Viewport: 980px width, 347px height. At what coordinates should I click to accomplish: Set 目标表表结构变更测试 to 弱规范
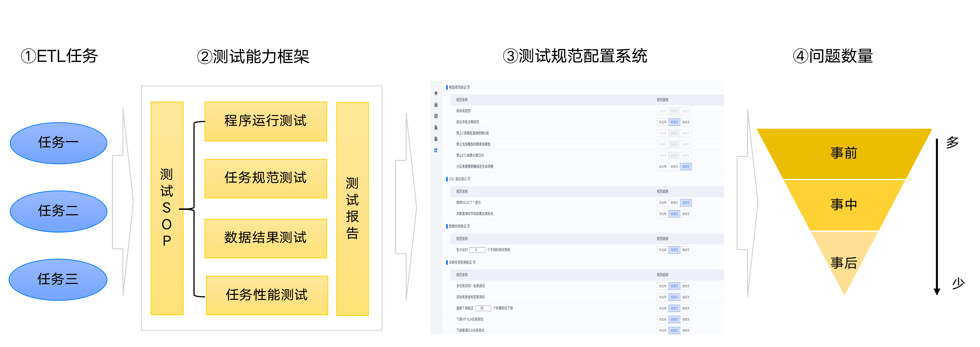click(x=674, y=297)
